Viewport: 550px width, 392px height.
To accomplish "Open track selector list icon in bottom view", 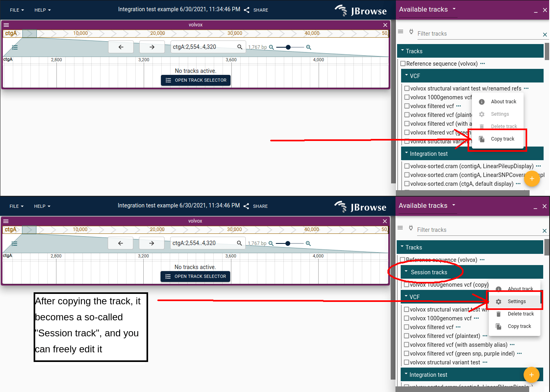I will pyautogui.click(x=14, y=243).
